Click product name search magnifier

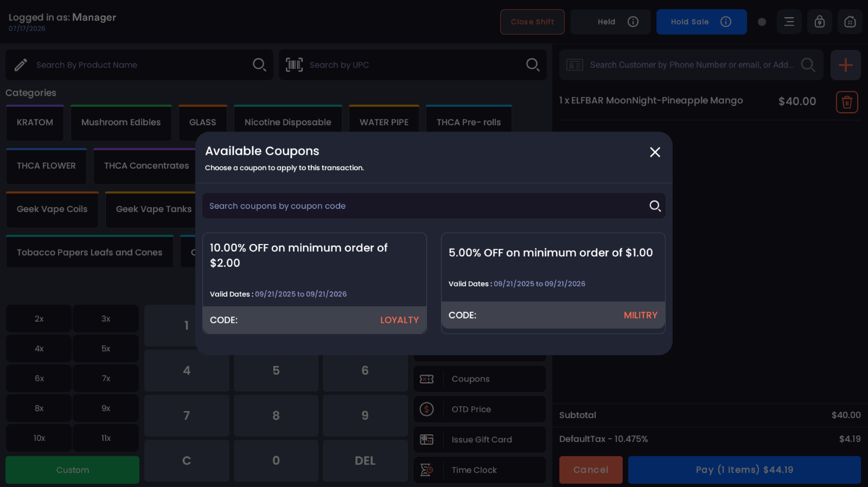(259, 65)
